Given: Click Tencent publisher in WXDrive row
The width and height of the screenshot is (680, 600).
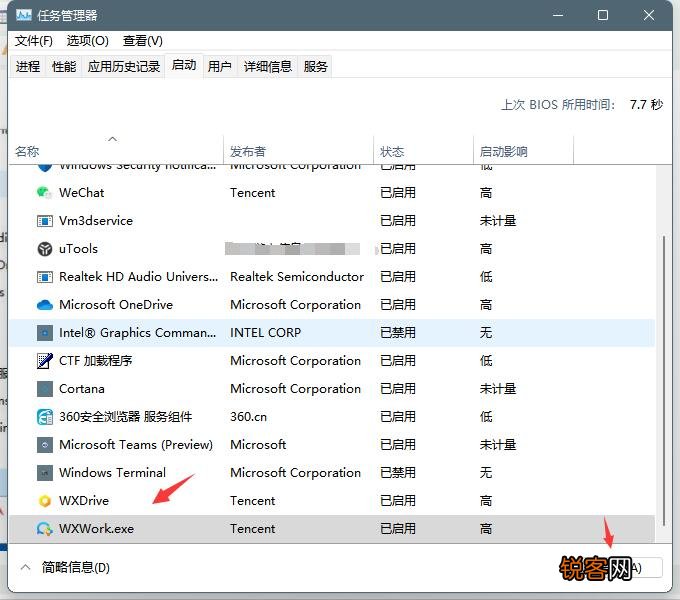Looking at the screenshot, I should [x=252, y=501].
